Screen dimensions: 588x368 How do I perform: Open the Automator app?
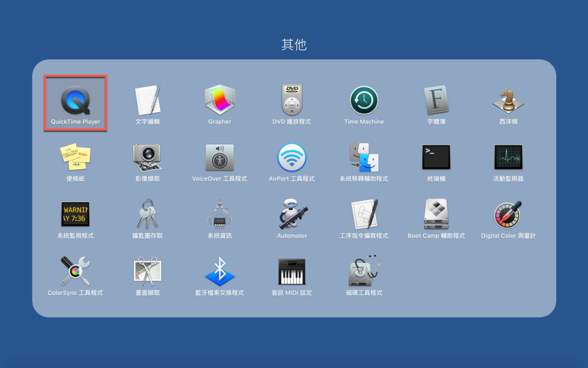tap(292, 214)
